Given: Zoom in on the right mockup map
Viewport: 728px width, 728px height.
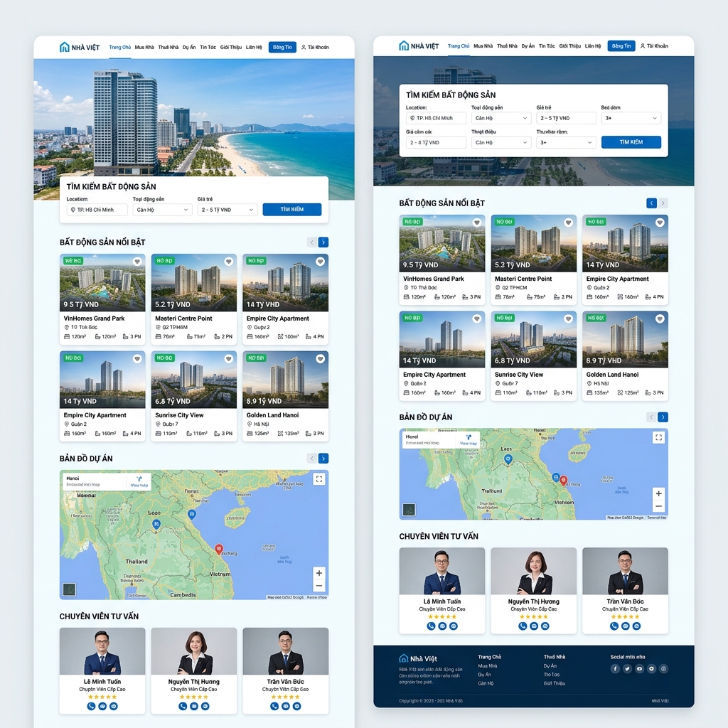Looking at the screenshot, I should [658, 493].
